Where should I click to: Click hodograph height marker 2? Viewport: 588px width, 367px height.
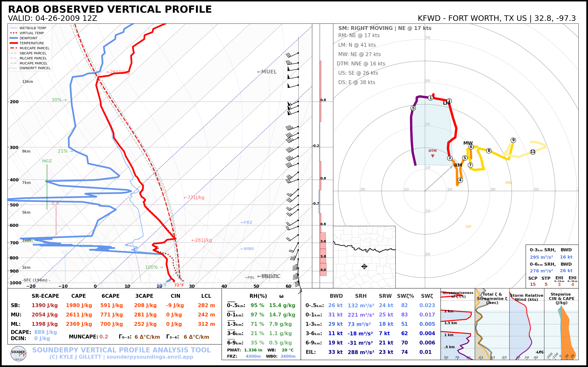coord(449,101)
